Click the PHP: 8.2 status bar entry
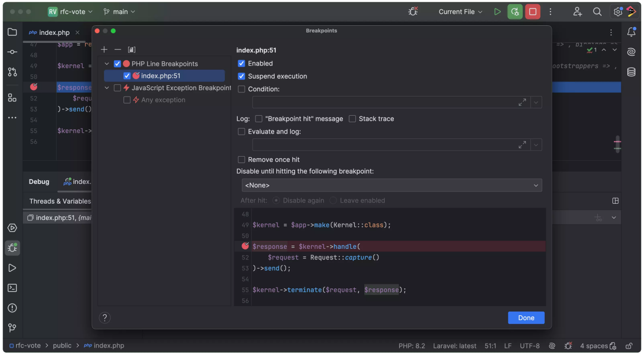644x355 pixels. tap(412, 346)
